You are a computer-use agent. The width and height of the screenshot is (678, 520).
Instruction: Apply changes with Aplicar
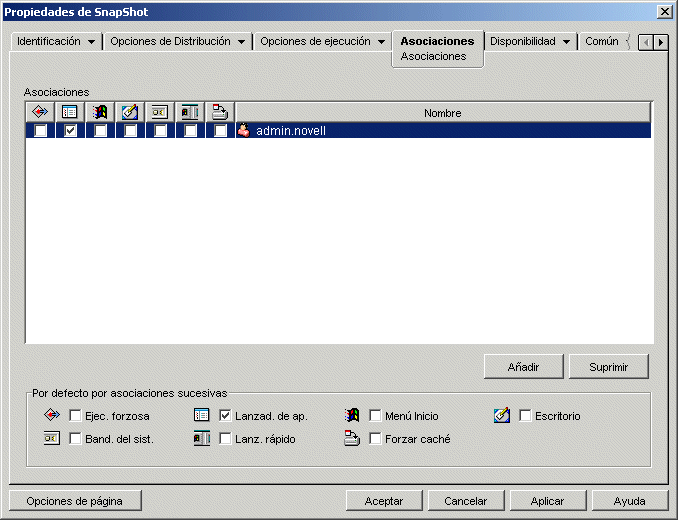(x=547, y=501)
